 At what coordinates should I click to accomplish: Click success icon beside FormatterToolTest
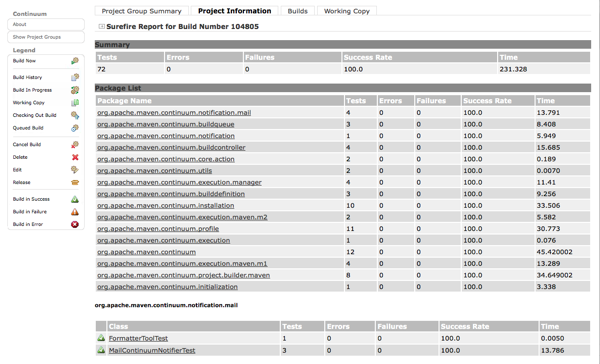click(101, 338)
